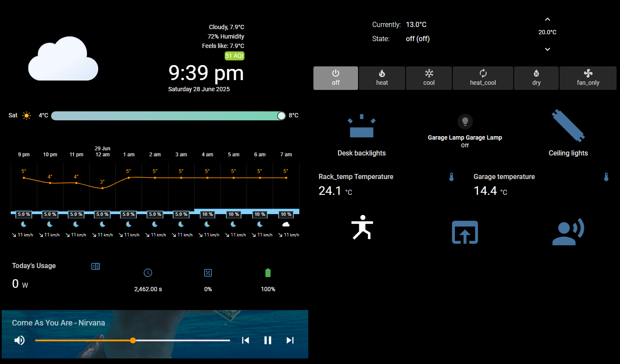Viewport: 620px width, 364px height.
Task: Click the "29 Jun 12 am" forecast label
Action: pos(102,152)
